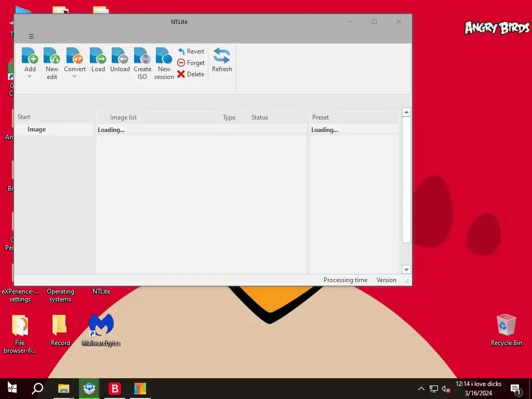532x399 pixels.
Task: Open taskbar Search
Action: (x=37, y=389)
